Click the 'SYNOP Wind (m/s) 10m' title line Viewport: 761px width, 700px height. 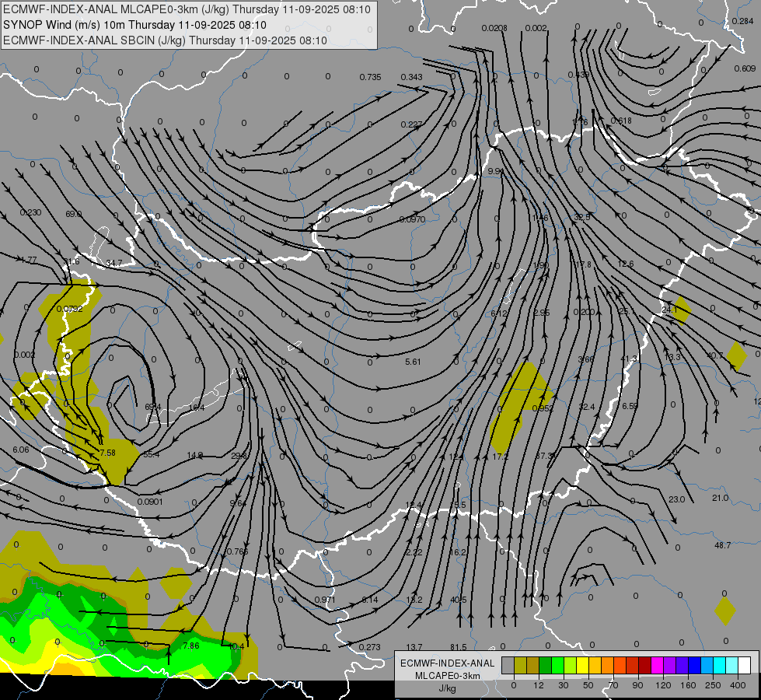135,25
